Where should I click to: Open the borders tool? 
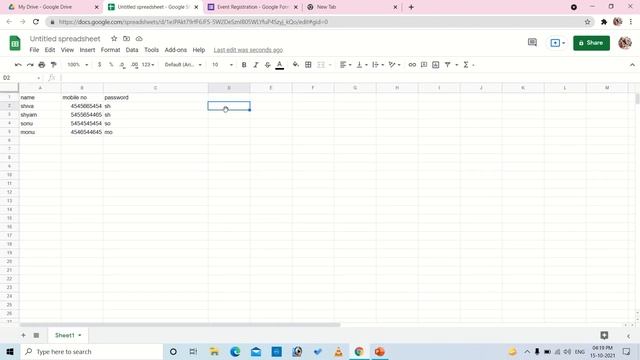[x=308, y=65]
